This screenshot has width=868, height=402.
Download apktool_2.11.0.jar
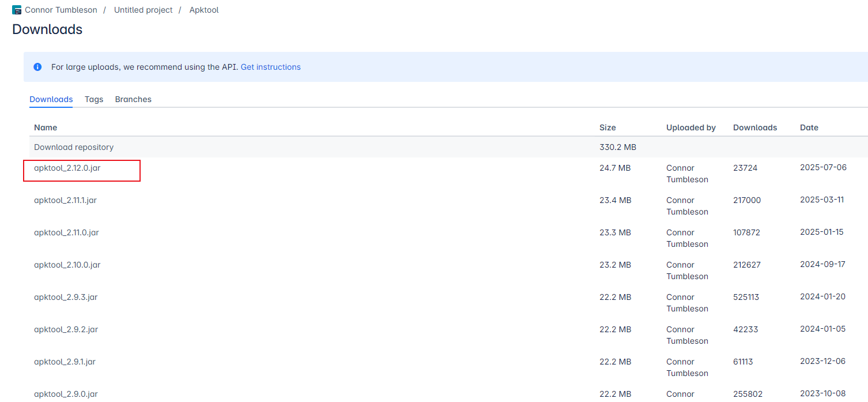tap(66, 232)
